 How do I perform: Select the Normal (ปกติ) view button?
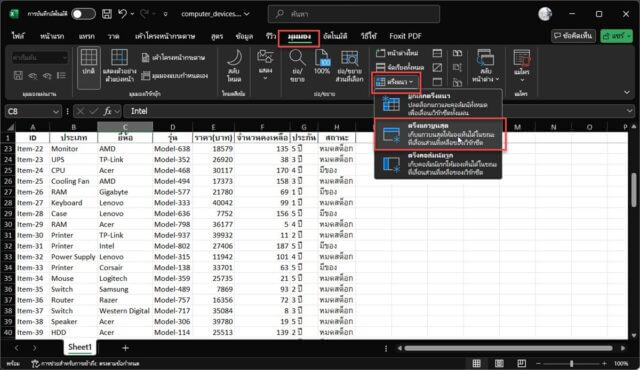pos(89,68)
